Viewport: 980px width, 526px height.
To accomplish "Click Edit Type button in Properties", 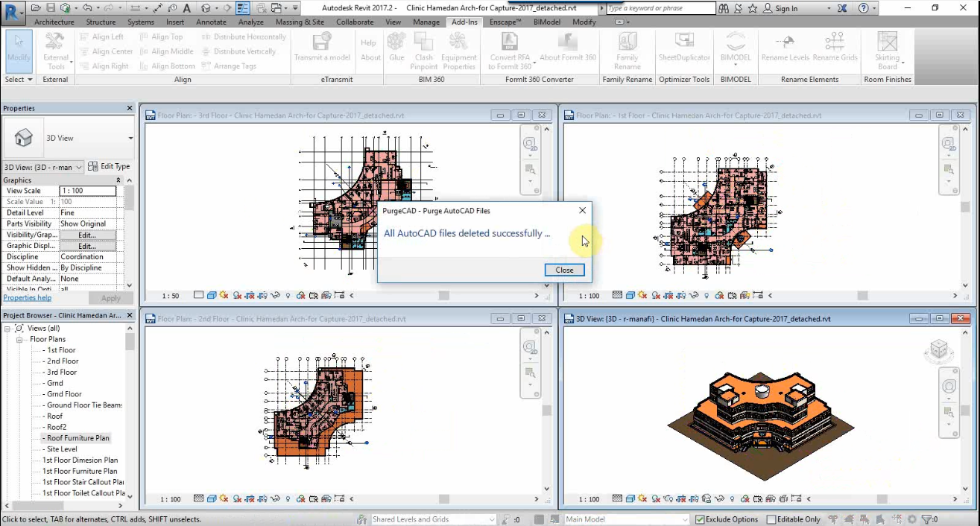I will pos(110,166).
